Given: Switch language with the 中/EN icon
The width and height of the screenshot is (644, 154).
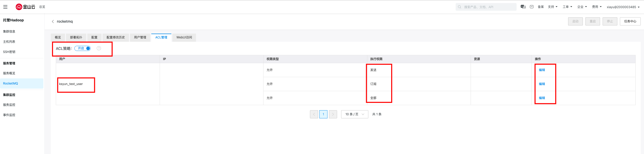Looking at the screenshot, I should point(523,7).
